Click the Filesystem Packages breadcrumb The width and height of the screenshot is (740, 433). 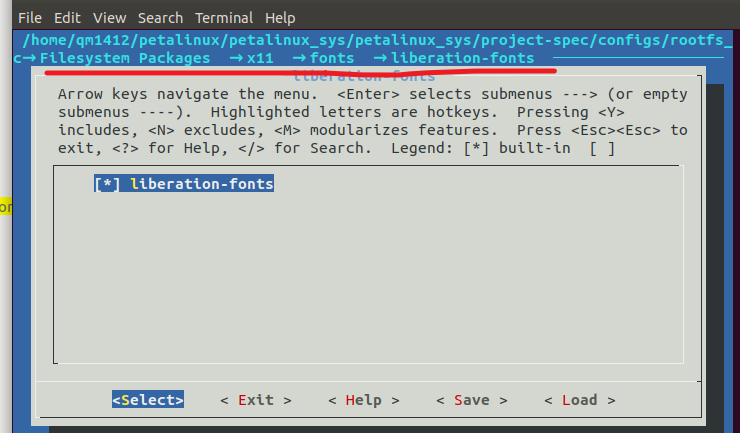click(x=125, y=59)
